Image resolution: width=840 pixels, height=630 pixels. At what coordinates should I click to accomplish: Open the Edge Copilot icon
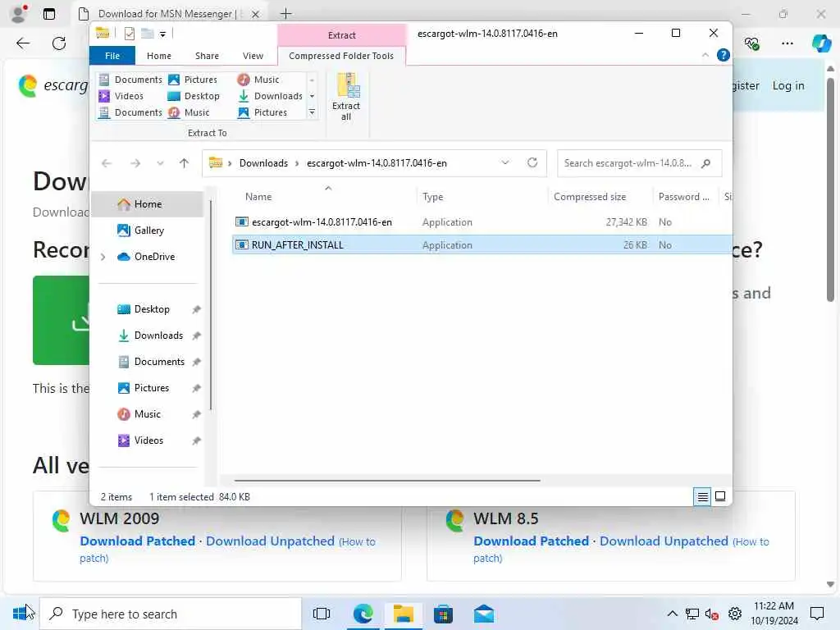820,43
